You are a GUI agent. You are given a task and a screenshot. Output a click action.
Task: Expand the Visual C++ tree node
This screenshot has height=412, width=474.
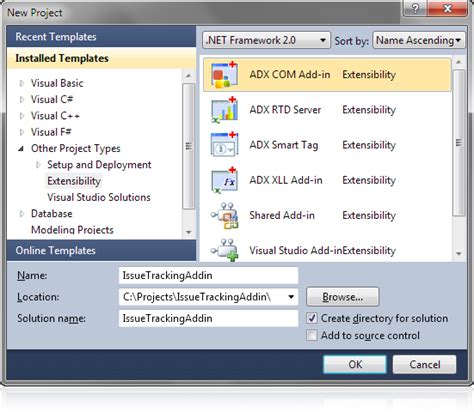(22, 116)
